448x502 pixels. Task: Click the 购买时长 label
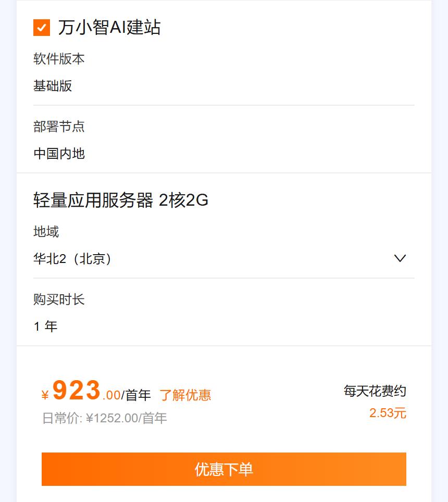pos(59,299)
